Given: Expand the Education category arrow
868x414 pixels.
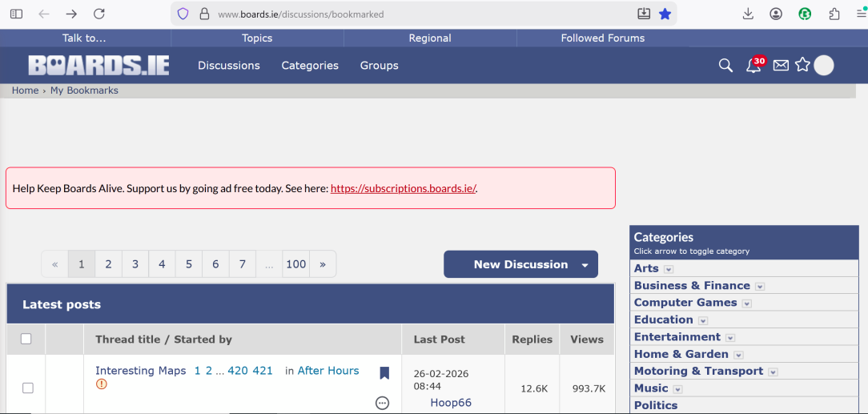Looking at the screenshot, I should pos(703,320).
